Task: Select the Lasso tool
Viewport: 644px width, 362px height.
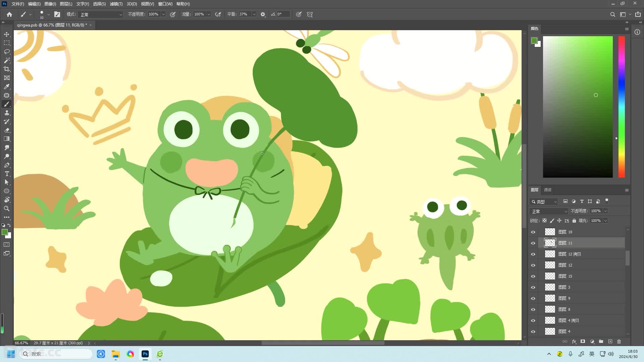Action: (7, 52)
